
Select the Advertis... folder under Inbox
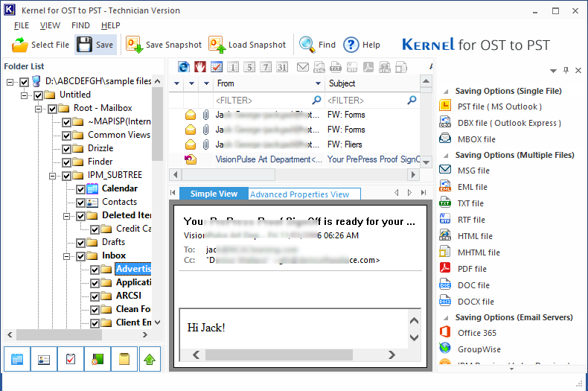pos(133,269)
